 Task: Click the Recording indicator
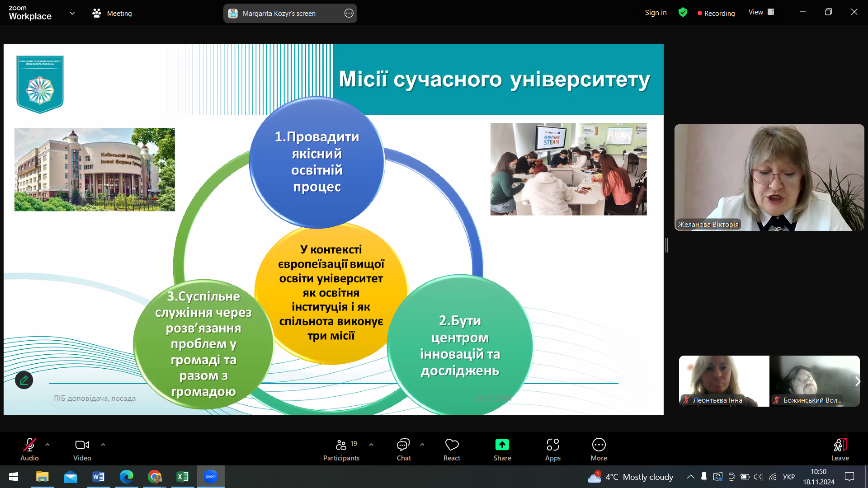716,13
